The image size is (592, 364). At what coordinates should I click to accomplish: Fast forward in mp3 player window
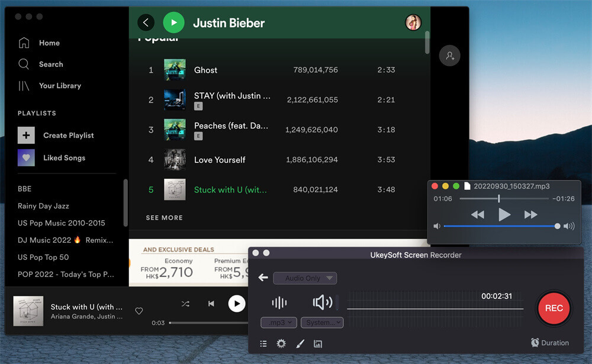[x=531, y=215]
